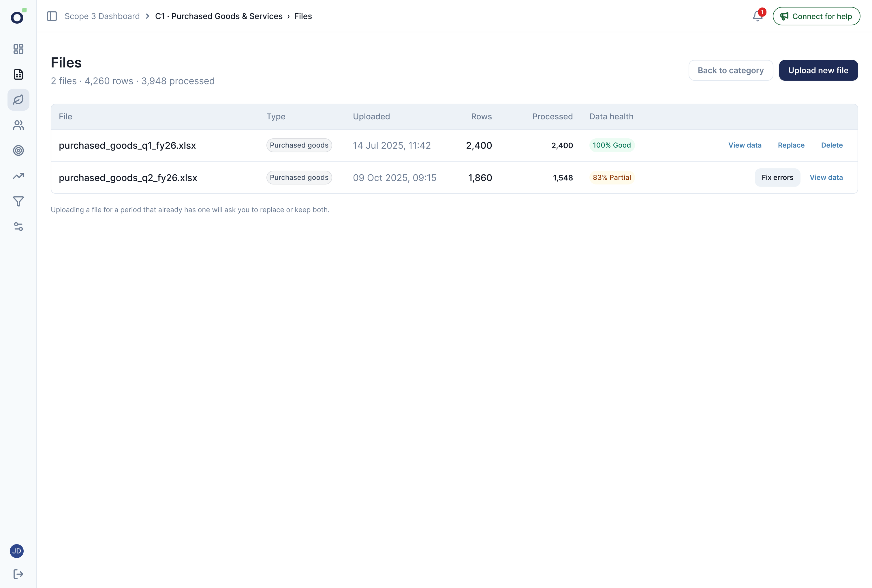Click the 83% Partial health badge

[612, 177]
